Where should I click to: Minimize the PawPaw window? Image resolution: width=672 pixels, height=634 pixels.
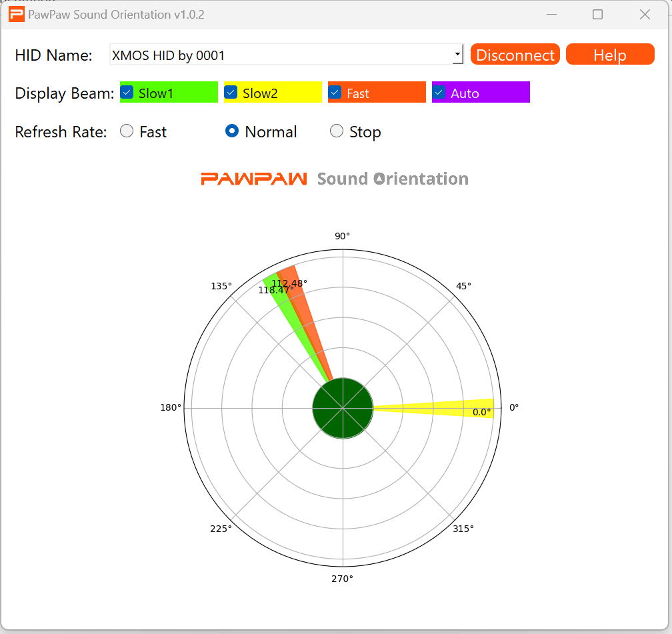(551, 15)
